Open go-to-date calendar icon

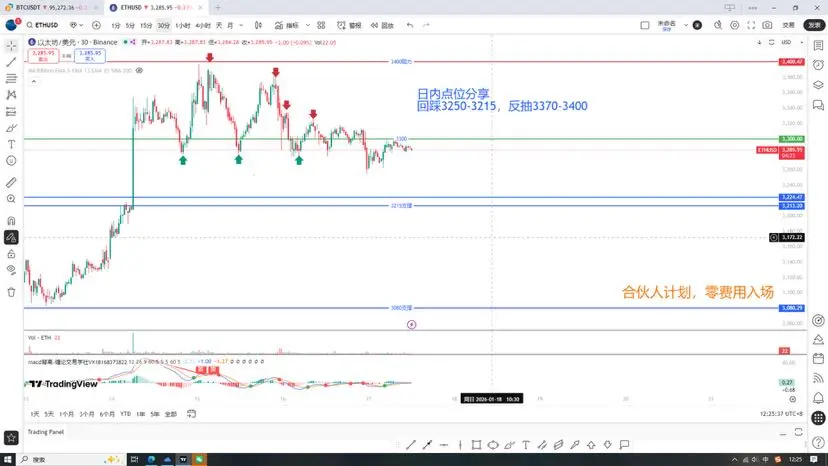pyautogui.click(x=191, y=414)
